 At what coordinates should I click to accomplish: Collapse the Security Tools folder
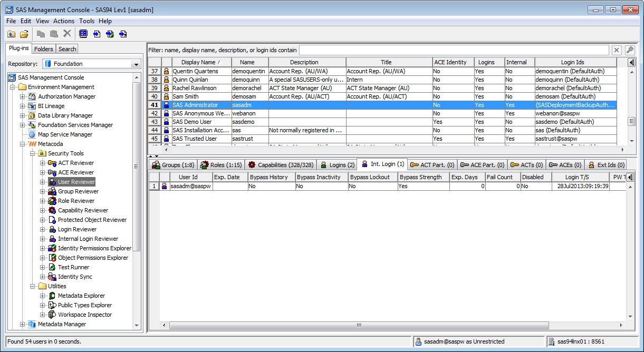click(33, 153)
